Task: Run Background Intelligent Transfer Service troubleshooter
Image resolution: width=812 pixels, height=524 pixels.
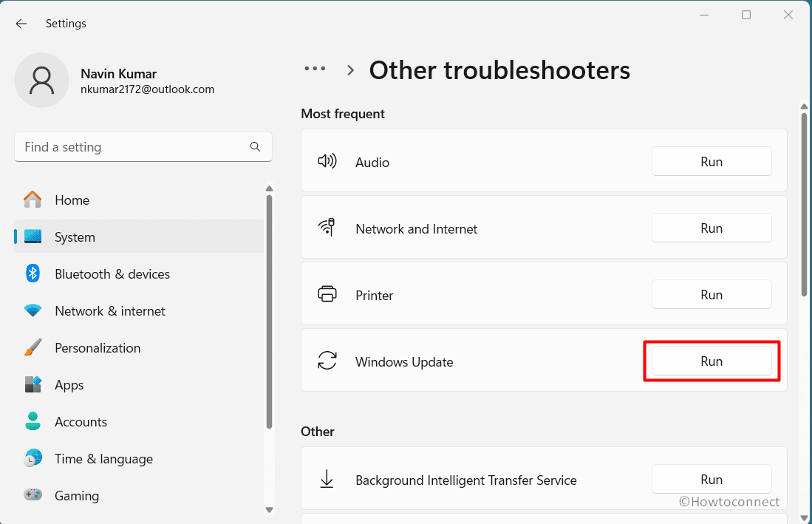Action: [x=712, y=480]
